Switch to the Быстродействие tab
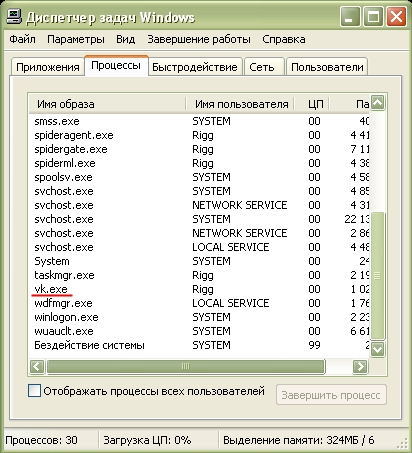412x453 pixels. 195,67
